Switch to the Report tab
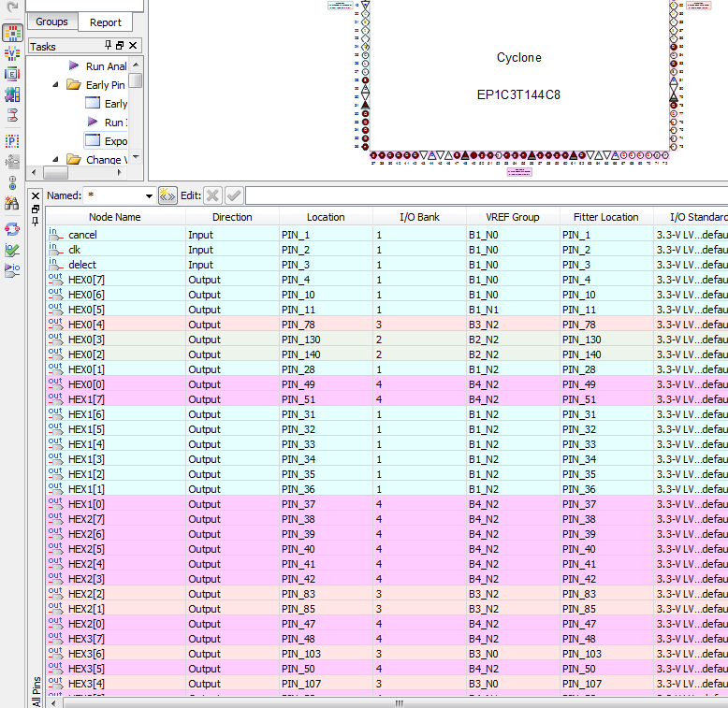 coord(106,22)
